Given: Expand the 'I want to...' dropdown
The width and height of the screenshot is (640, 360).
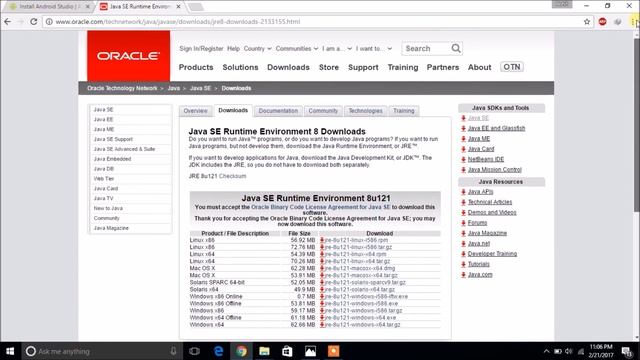Looking at the screenshot, I should [x=374, y=49].
